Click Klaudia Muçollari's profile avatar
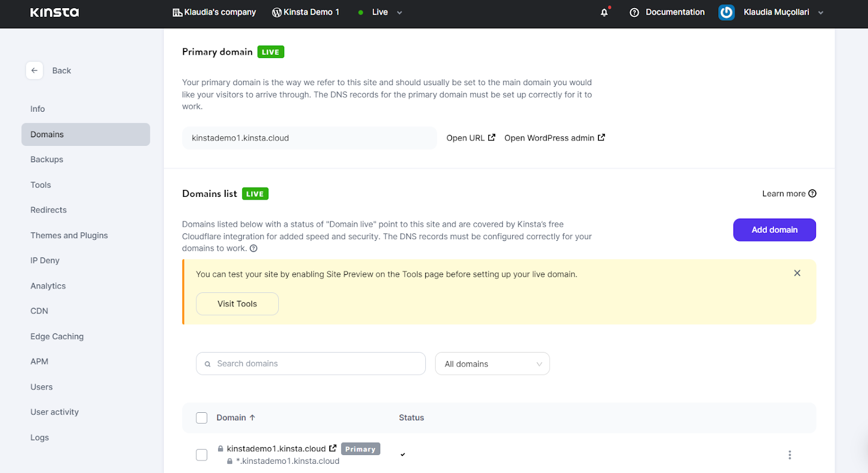The height and width of the screenshot is (473, 868). pos(726,12)
